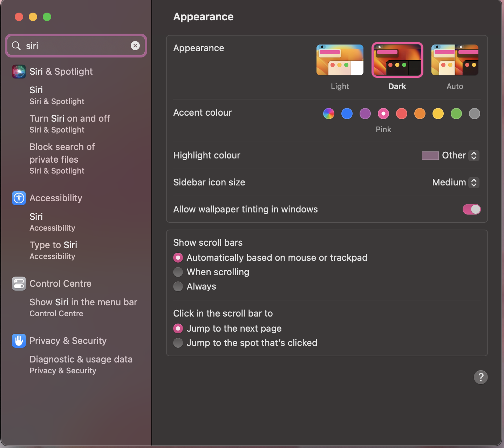
Task: Choose the purple accent colour
Action: (365, 114)
